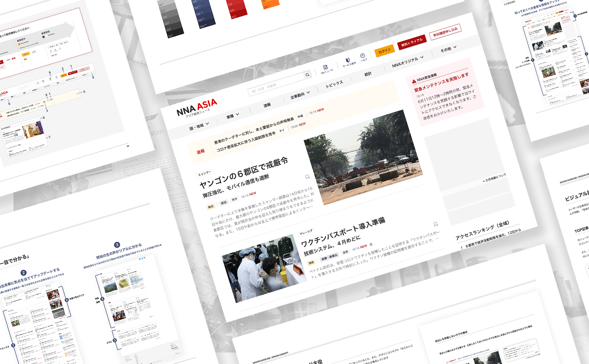Image resolution: width=589 pixels, height=364 pixels.
Task: Open the Myニュース icon
Action: point(326,67)
